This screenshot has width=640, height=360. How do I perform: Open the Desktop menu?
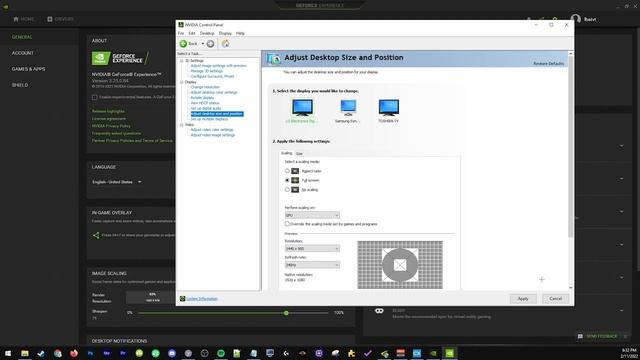click(207, 33)
